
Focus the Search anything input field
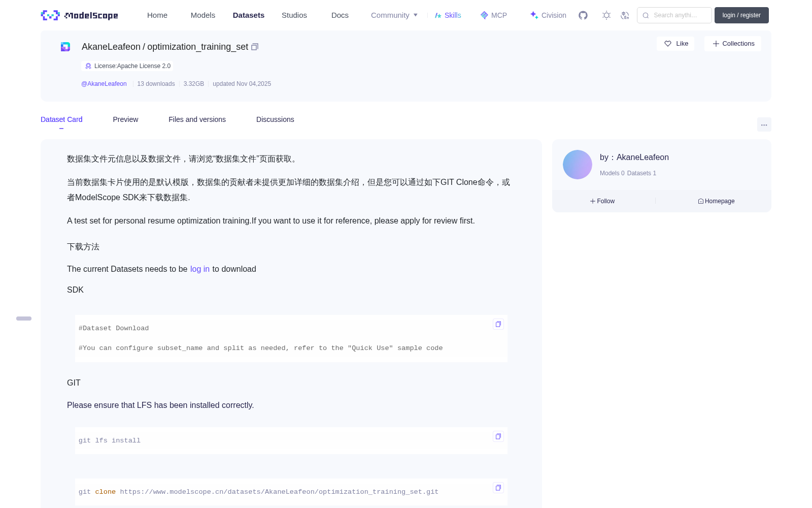674,15
